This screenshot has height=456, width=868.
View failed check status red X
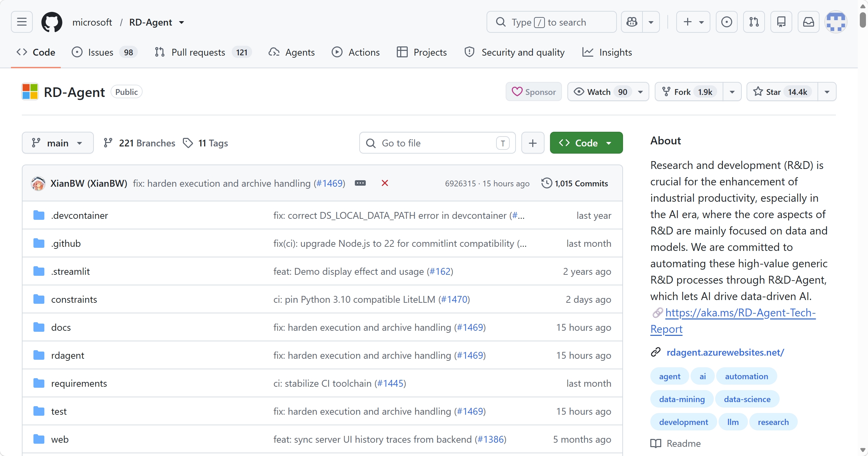pos(385,183)
